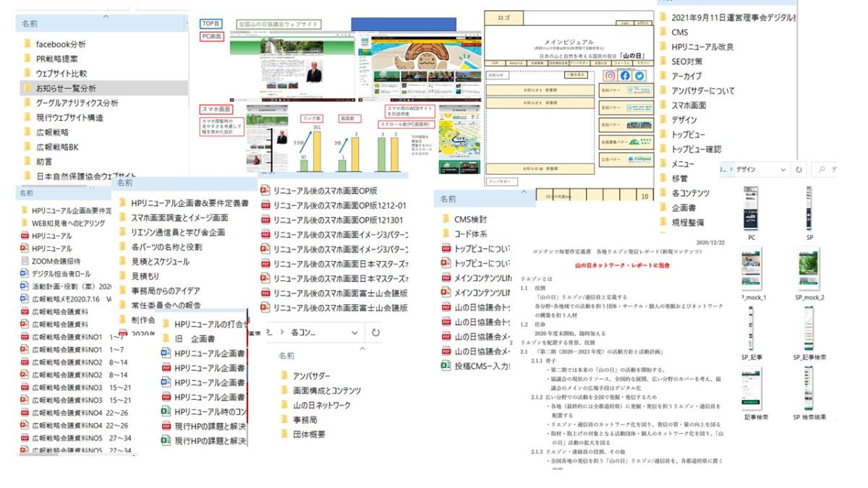Click the search magnifier in デザイン window
Screen dimensions: 868x488
pyautogui.click(x=822, y=168)
